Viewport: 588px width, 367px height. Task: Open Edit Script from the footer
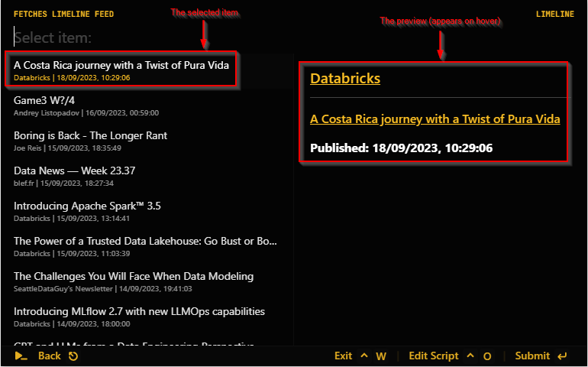click(x=434, y=356)
